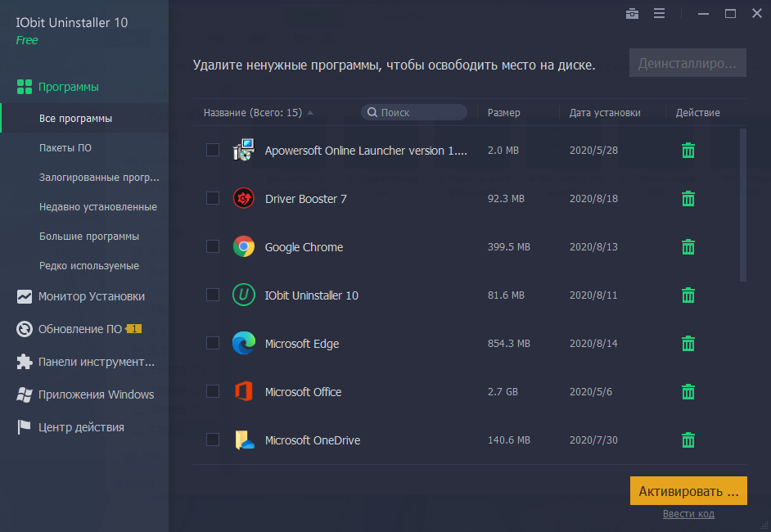Open Все программы section
771x532 pixels.
pos(84,118)
